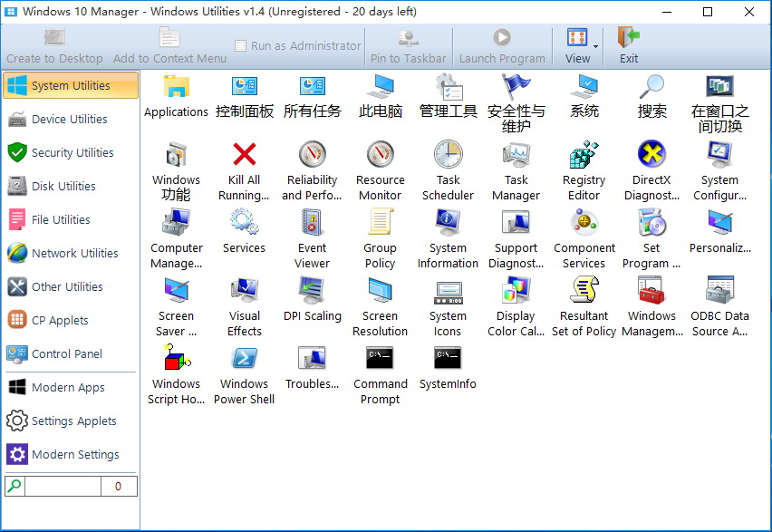The width and height of the screenshot is (772, 532).
Task: Switch to Other Utilities category
Action: pyautogui.click(x=71, y=286)
